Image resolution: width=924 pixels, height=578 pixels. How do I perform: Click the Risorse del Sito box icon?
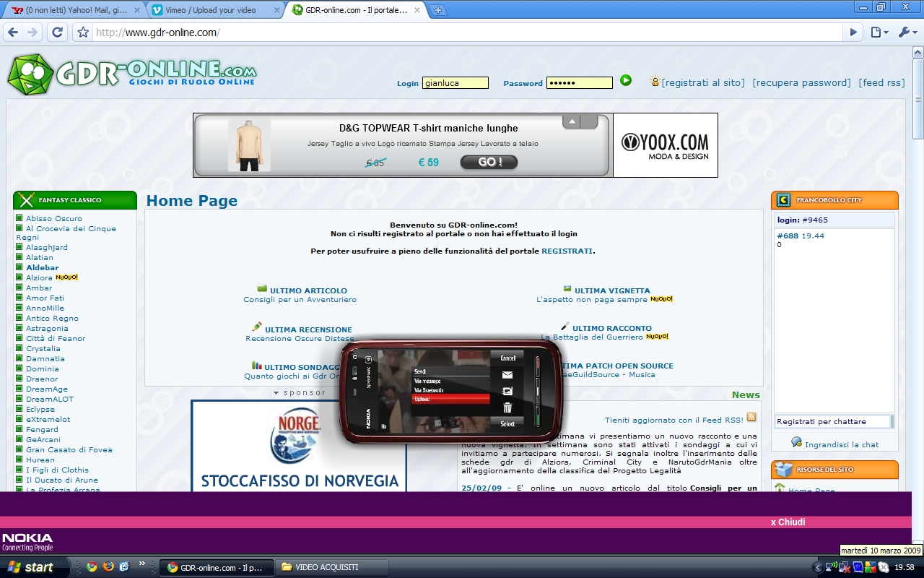click(x=783, y=470)
